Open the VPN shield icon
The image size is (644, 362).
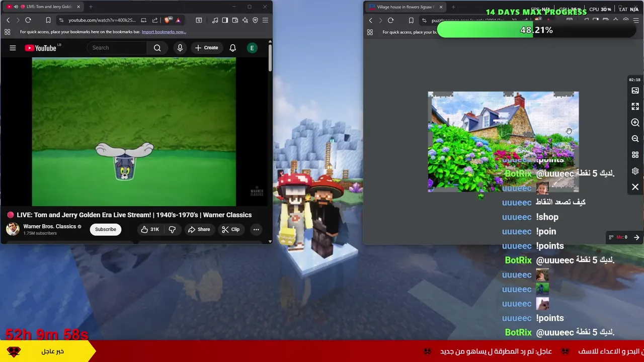click(255, 20)
